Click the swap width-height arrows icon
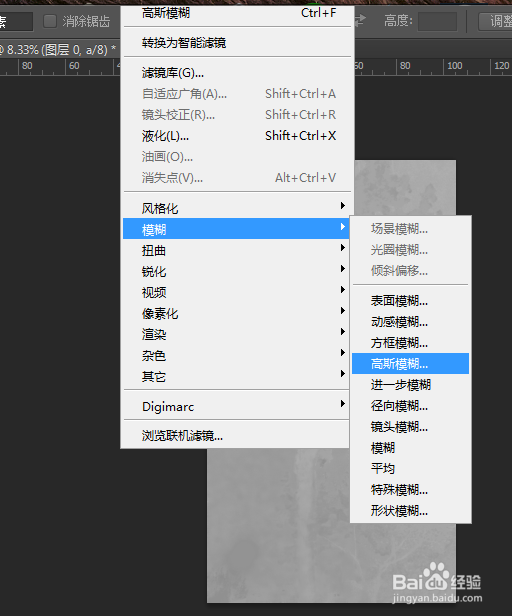 [x=360, y=20]
